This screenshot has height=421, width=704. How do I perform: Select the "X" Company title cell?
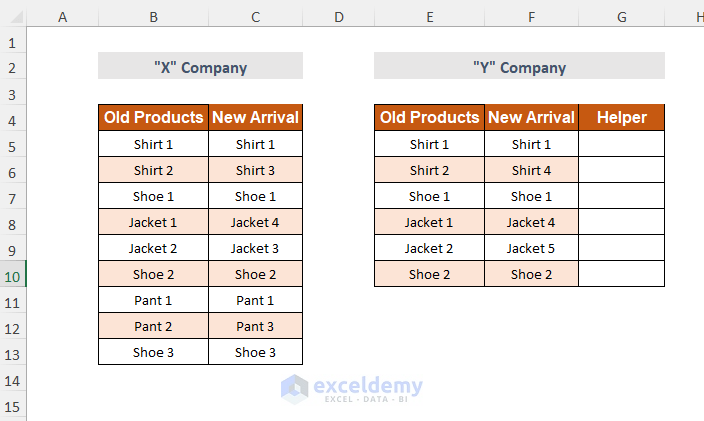tap(200, 67)
